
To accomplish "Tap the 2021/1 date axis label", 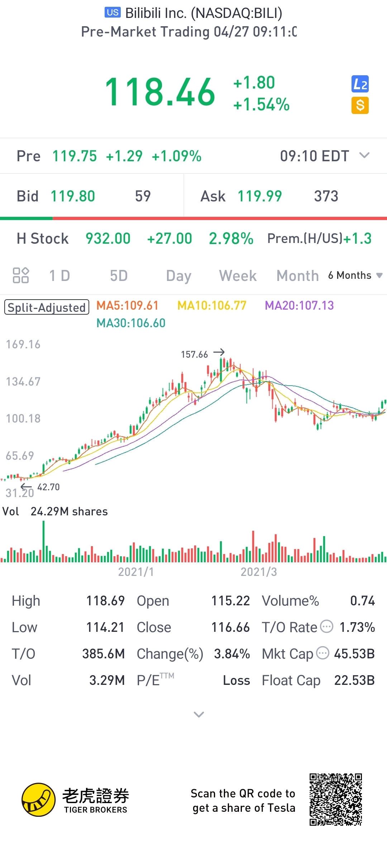I will tap(136, 572).
